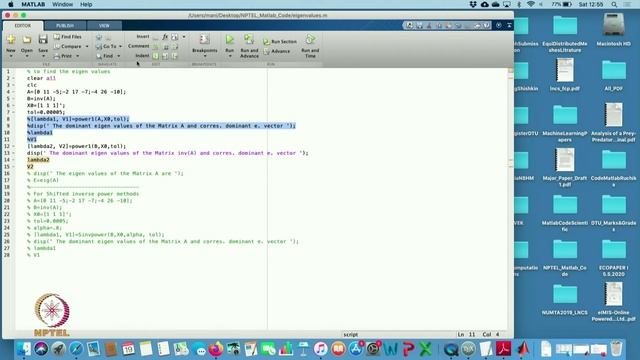Image resolution: width=640 pixels, height=360 pixels.
Task: Click on the lambda2 text in line 14
Action: pyautogui.click(x=38, y=160)
